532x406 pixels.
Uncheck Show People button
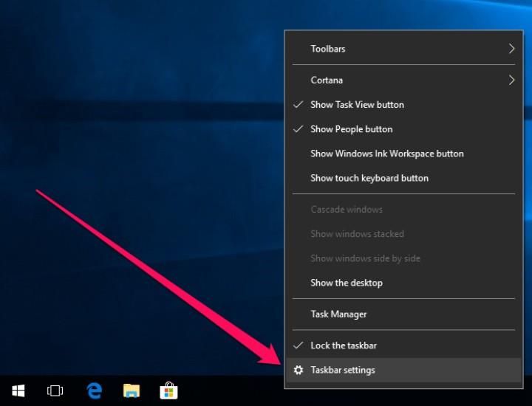pyautogui.click(x=351, y=129)
